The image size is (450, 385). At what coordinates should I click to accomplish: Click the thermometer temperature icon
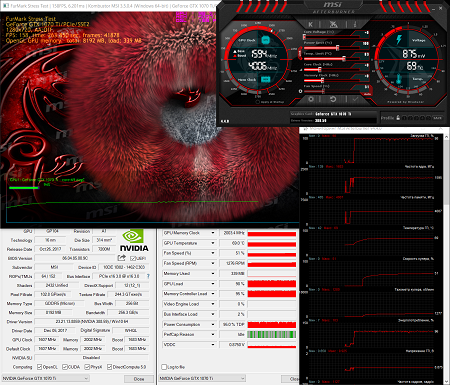pyautogui.click(x=399, y=79)
